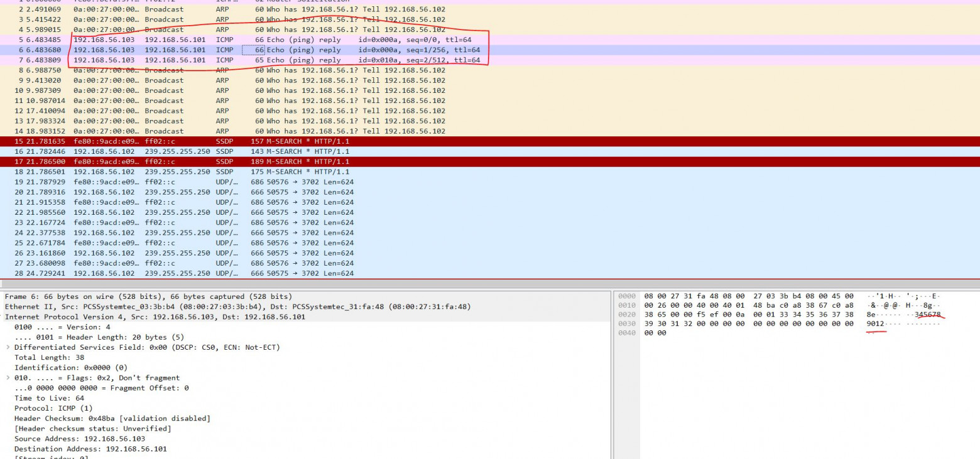Select UDP packet 24 at 22.377538
This screenshot has height=459, width=980.
[490, 232]
